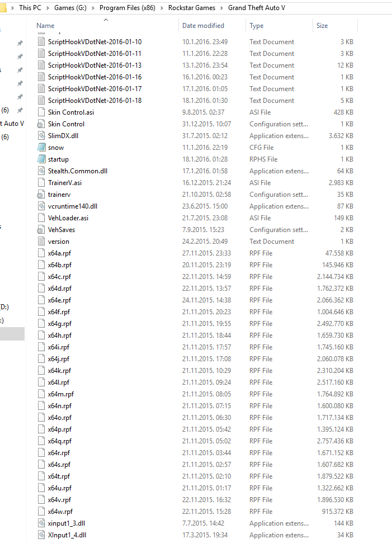Image resolution: width=392 pixels, height=548 pixels.
Task: Select the ScriptHookVDotNet-2016-01-11 file name
Action: [95, 54]
